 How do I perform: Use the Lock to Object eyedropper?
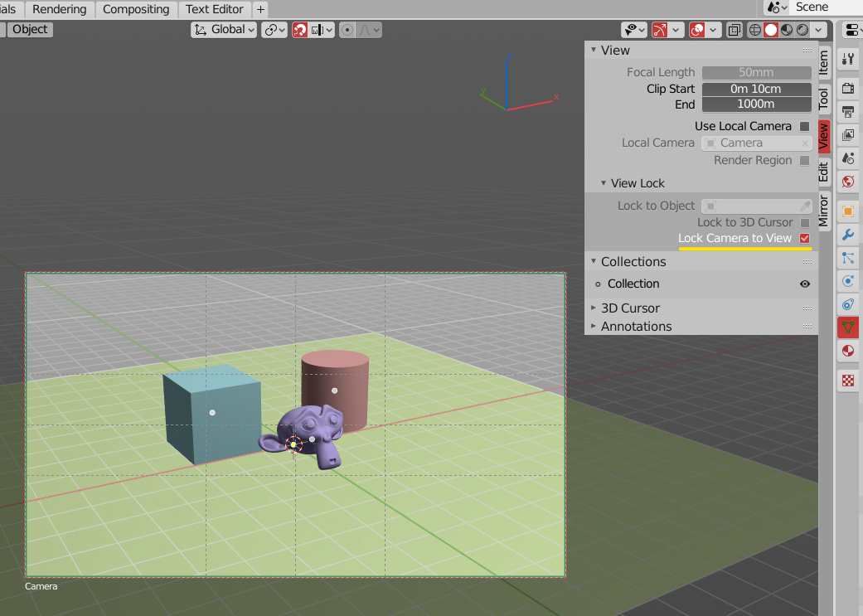[805, 206]
